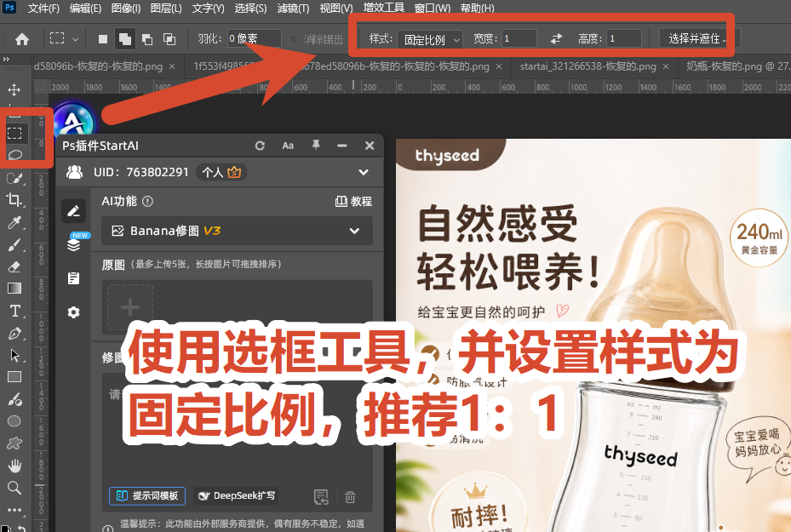Click the 选择并遮住 button

698,39
